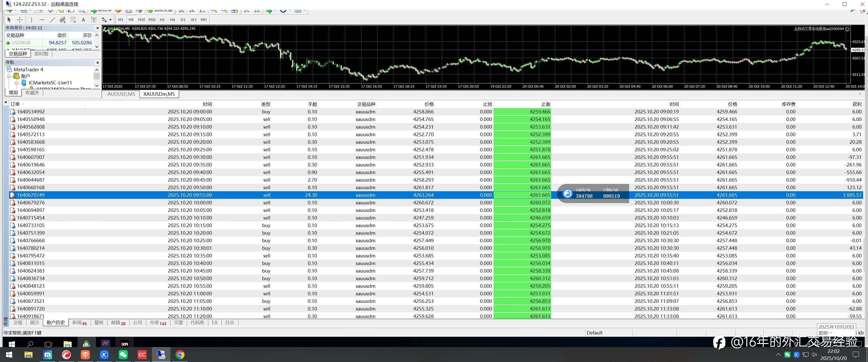The width and height of the screenshot is (868, 362).
Task: Switch chart to H1 timeframe
Action: (162, 20)
